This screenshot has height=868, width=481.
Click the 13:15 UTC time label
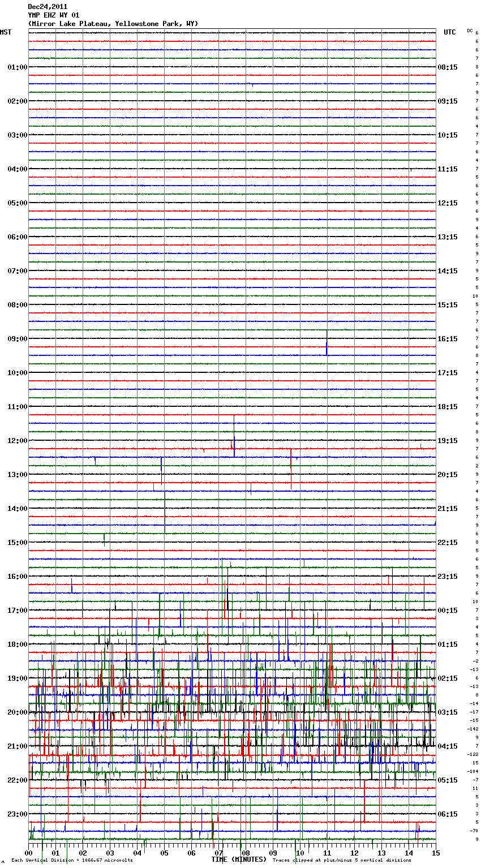tap(448, 237)
